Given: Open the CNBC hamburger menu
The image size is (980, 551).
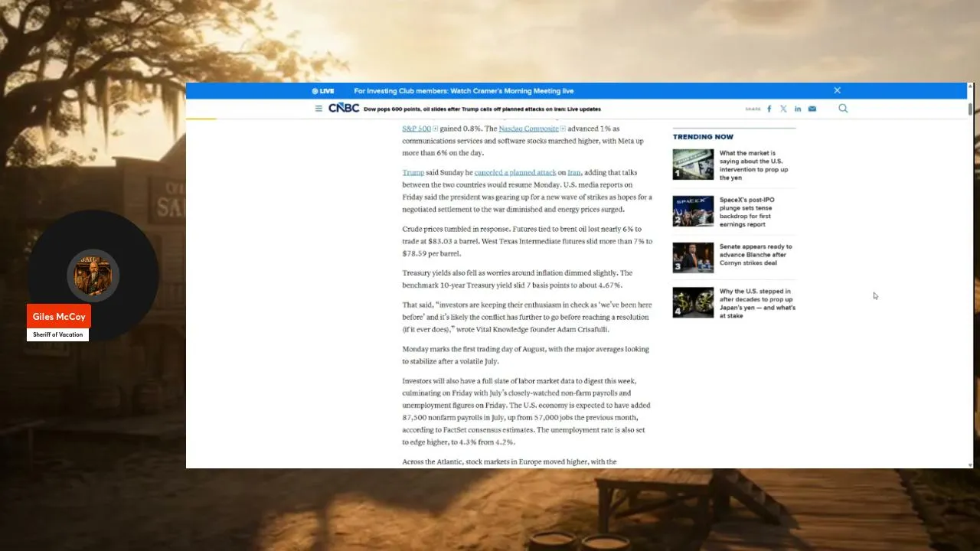Looking at the screenshot, I should coord(318,109).
